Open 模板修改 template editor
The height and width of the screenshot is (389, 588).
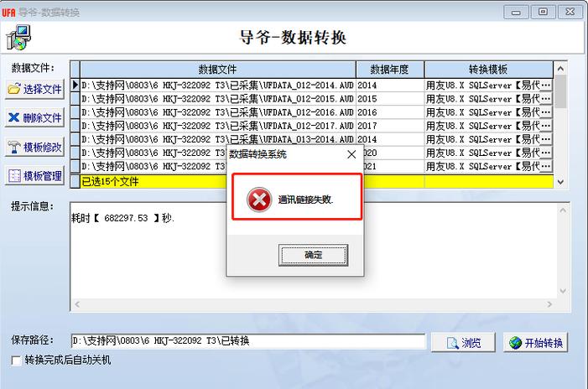pyautogui.click(x=34, y=147)
